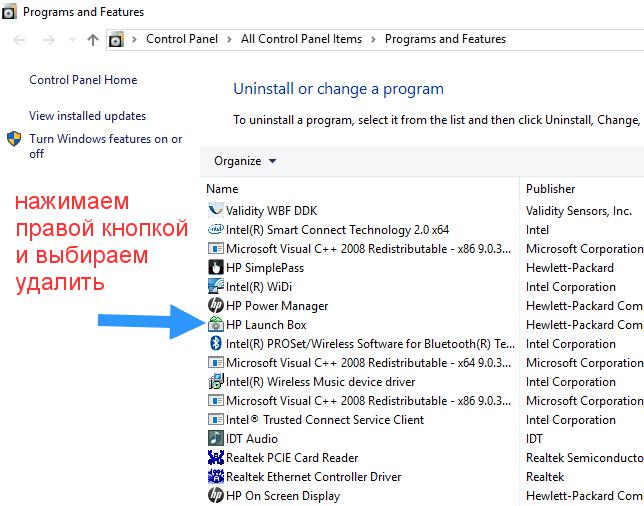
Task: Click Control Panel breadcrumb segment
Action: point(182,39)
